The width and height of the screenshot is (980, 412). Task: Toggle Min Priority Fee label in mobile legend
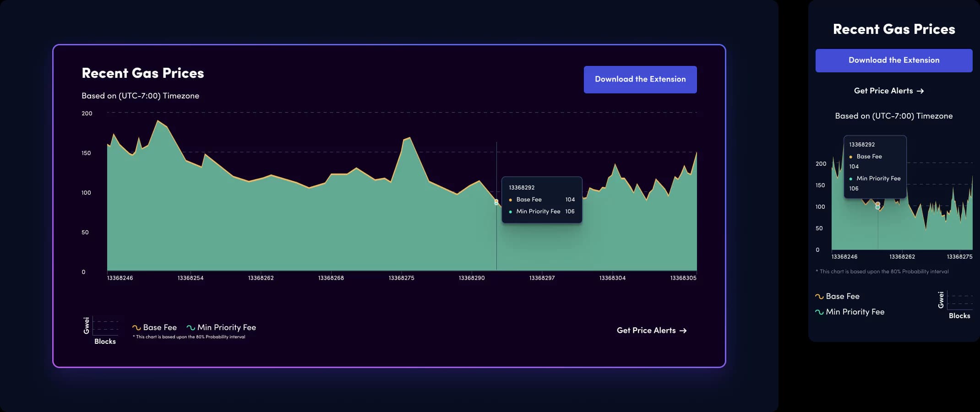855,312
